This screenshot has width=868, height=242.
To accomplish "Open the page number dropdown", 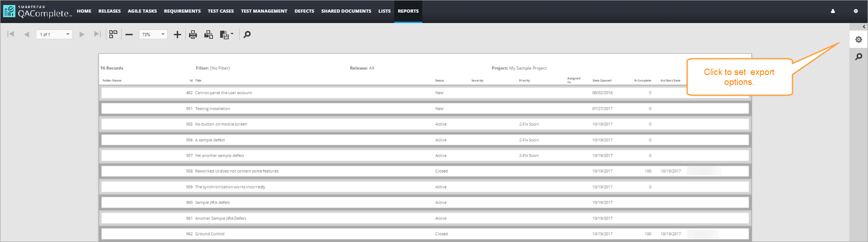I will click(68, 34).
